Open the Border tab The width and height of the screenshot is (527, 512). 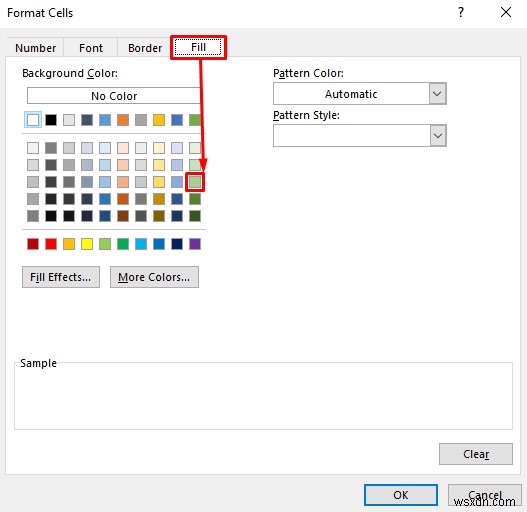tap(145, 48)
